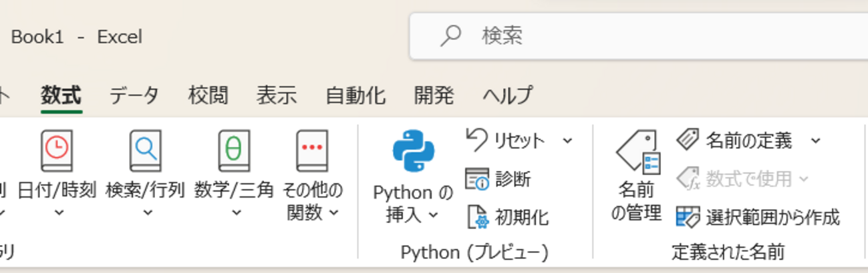Screen dimensions: 868x273
Task: Click the 診断 diagnostics icon
Action: [477, 179]
